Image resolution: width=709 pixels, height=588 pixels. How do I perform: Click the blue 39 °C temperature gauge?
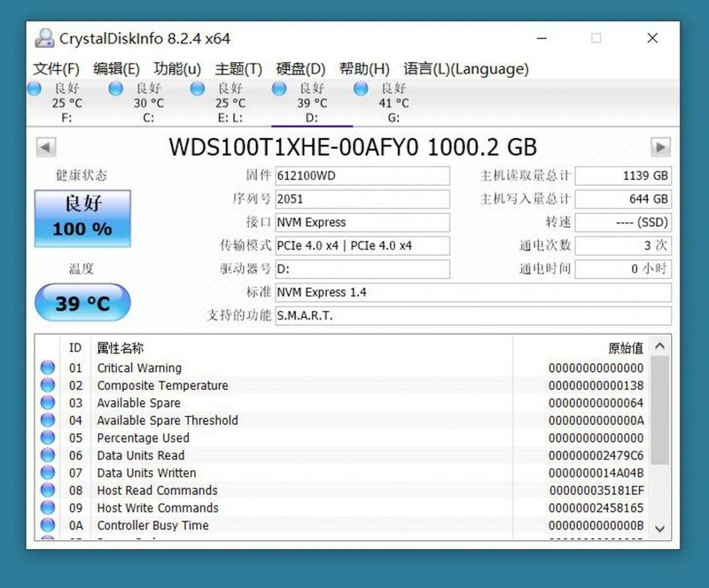coord(82,302)
